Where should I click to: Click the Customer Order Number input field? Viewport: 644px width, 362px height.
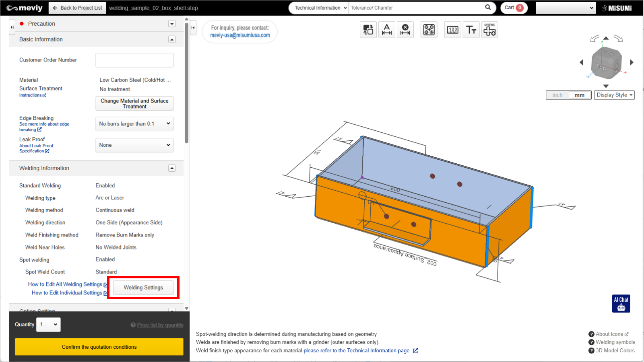tap(134, 60)
